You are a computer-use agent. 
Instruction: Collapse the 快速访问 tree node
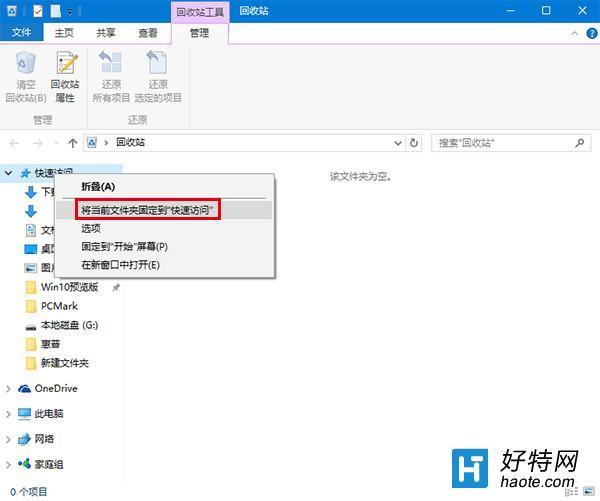click(x=8, y=173)
